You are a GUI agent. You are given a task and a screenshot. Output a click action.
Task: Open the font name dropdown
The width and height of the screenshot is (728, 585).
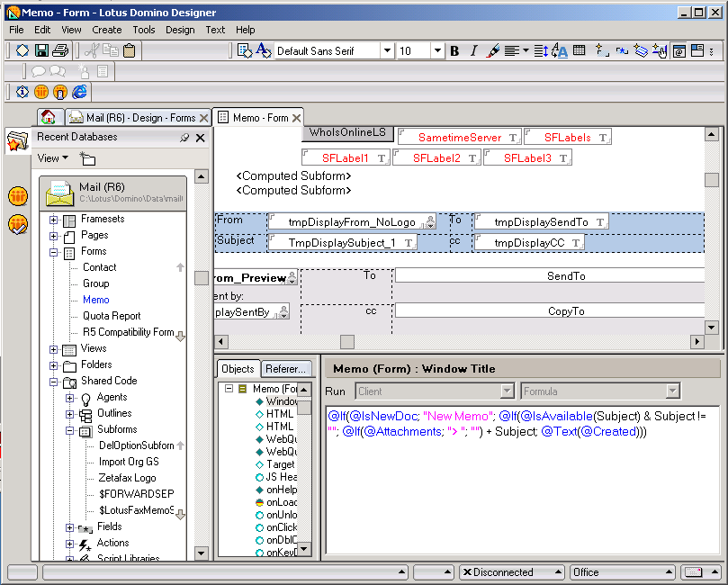tap(386, 51)
